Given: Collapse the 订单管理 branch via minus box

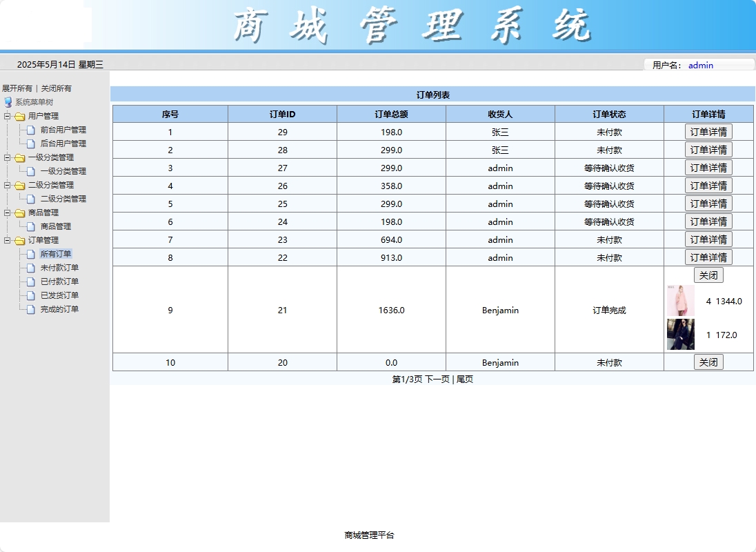Looking at the screenshot, I should point(7,240).
